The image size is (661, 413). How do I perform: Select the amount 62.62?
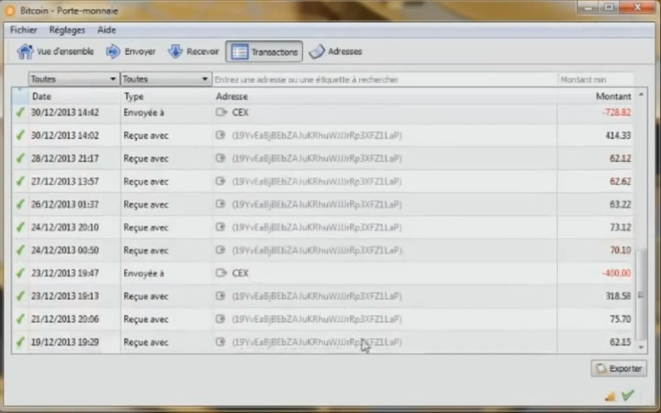(620, 181)
